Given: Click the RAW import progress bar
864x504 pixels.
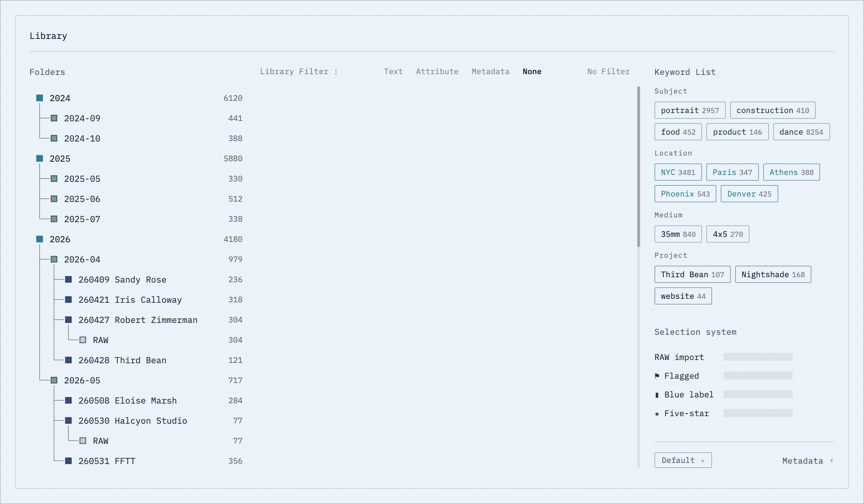Looking at the screenshot, I should 758,357.
